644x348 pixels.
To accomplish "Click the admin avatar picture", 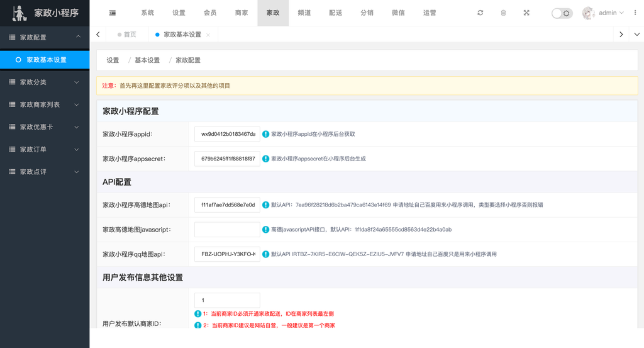I will [589, 13].
